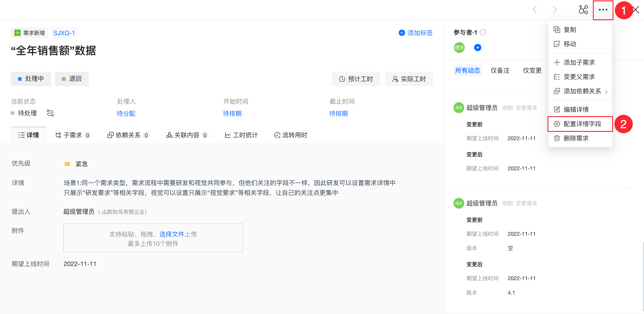This screenshot has height=314, width=644.
Task: Click info icon next to 参与者·1
Action: [483, 33]
